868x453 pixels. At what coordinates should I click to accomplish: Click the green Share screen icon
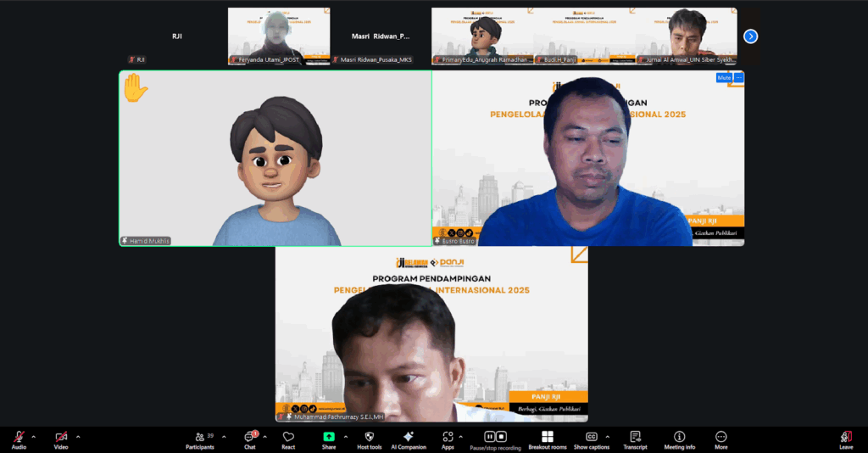pos(329,436)
